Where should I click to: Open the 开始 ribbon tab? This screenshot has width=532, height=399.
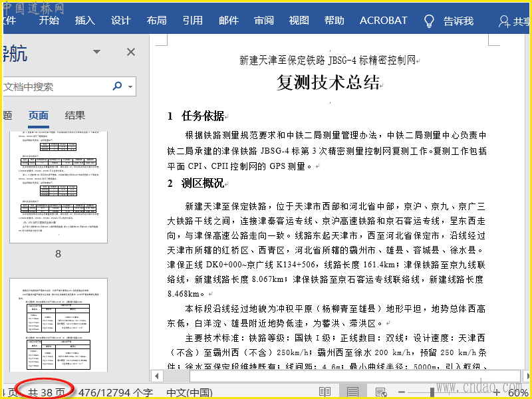pos(49,21)
